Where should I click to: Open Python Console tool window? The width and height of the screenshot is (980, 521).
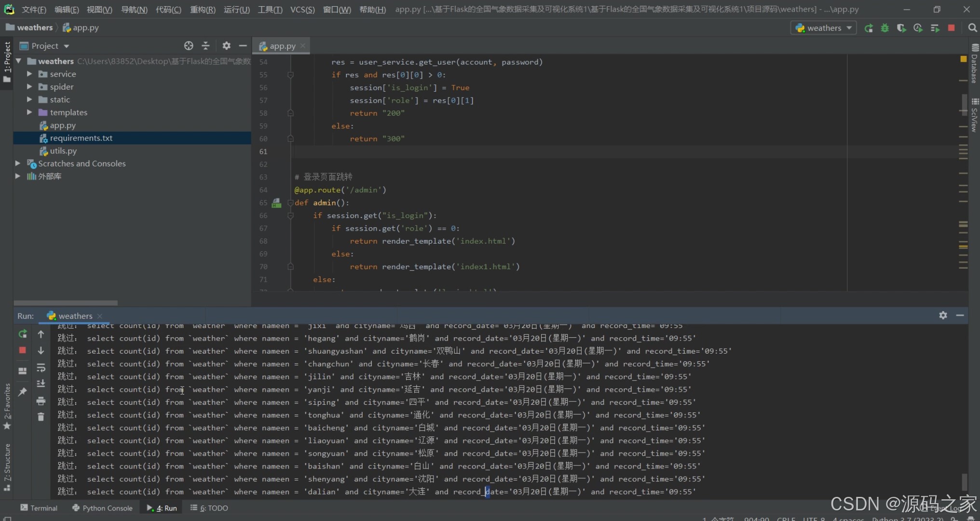click(x=102, y=508)
